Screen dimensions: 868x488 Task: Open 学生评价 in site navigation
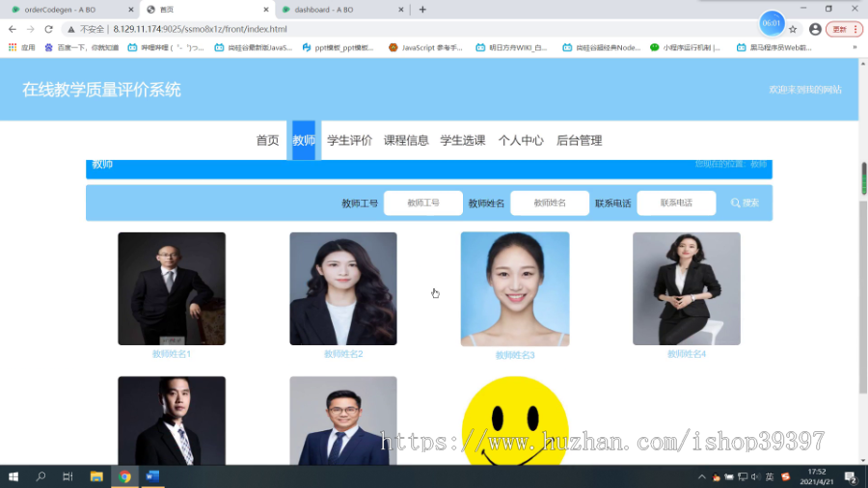[349, 141]
